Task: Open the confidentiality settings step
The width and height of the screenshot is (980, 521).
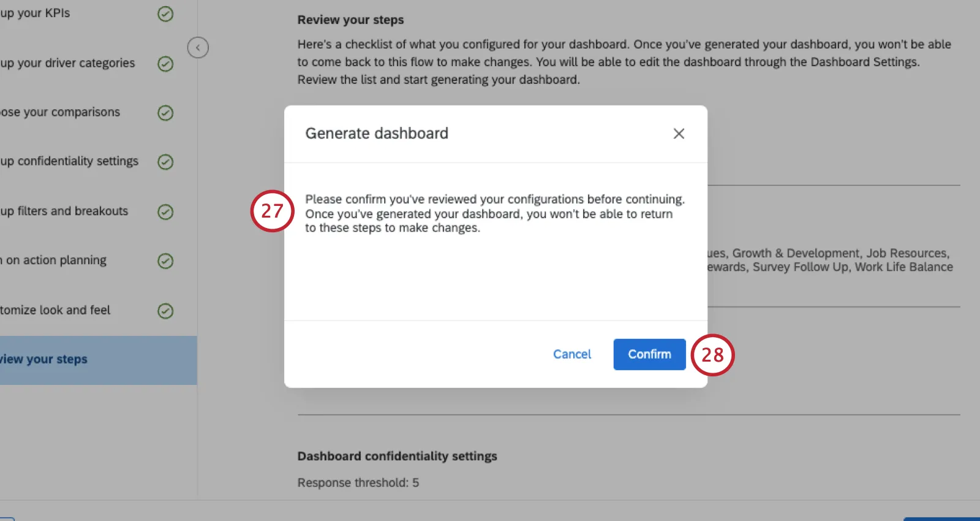Action: tap(69, 161)
